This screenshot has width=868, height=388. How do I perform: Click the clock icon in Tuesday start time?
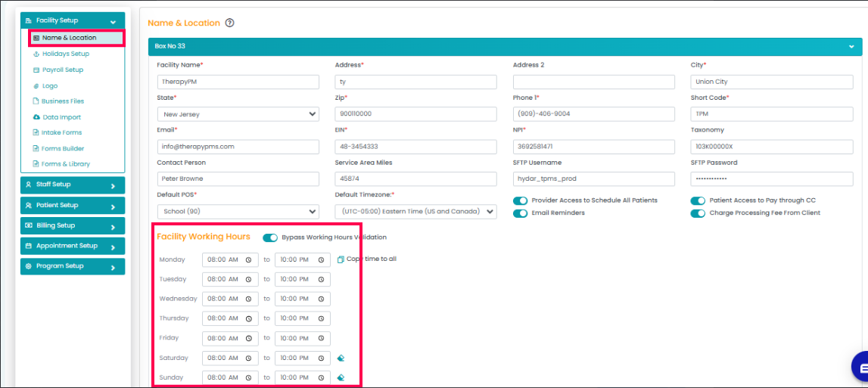click(x=248, y=280)
